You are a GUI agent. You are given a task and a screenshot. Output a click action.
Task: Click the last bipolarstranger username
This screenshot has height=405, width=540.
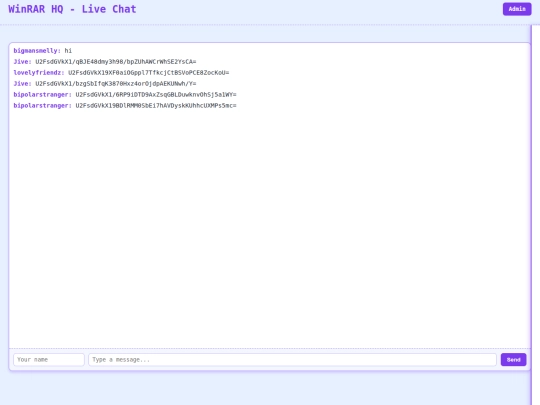click(42, 106)
